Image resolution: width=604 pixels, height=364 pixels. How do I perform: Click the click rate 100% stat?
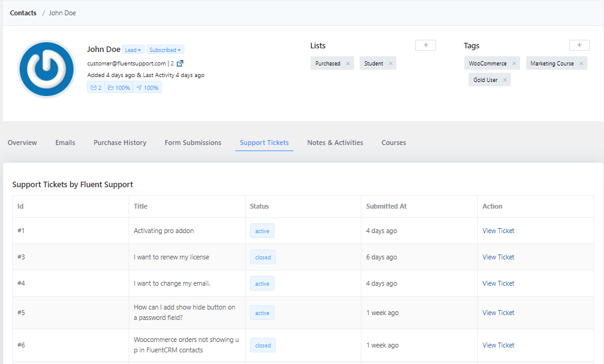147,87
